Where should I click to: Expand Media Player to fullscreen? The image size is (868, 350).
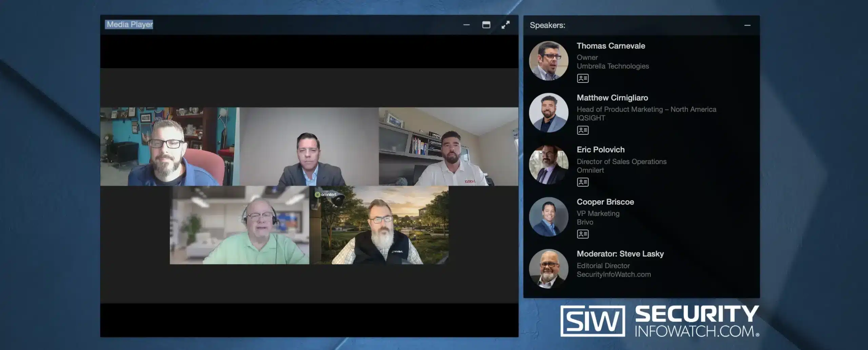(x=505, y=25)
